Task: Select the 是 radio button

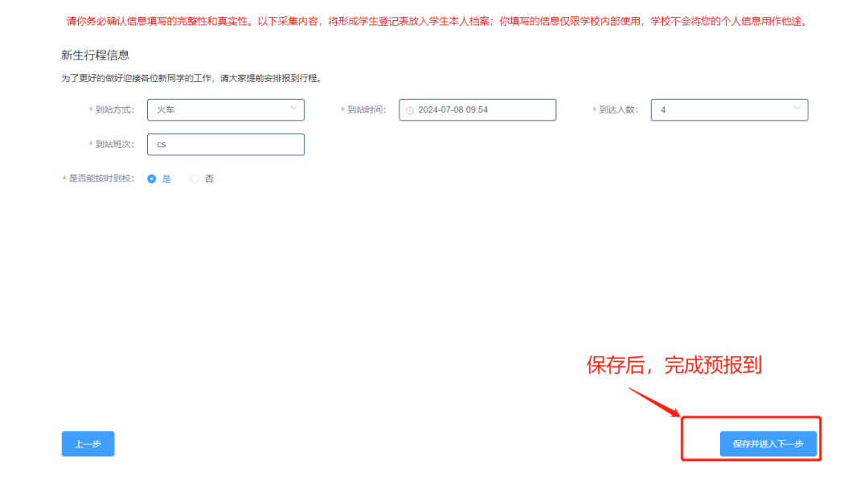Action: [x=150, y=179]
